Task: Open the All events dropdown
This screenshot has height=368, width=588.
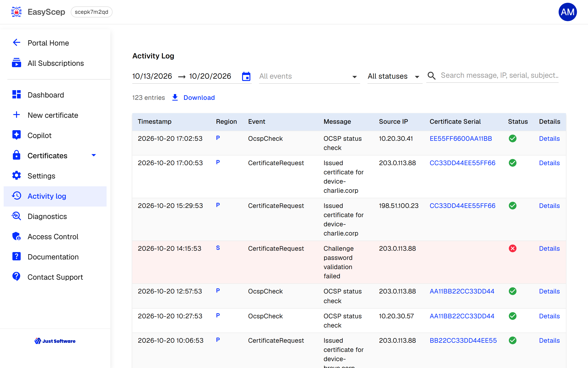Action: 309,76
